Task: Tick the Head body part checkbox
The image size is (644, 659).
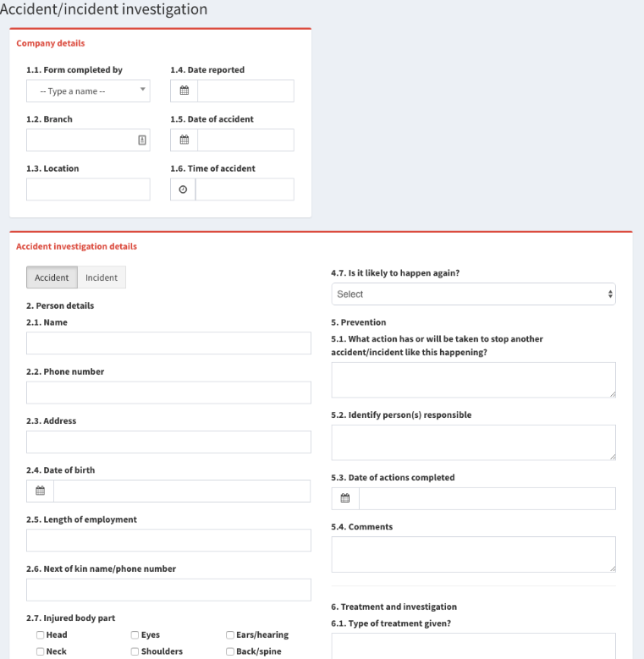Action: 40,634
